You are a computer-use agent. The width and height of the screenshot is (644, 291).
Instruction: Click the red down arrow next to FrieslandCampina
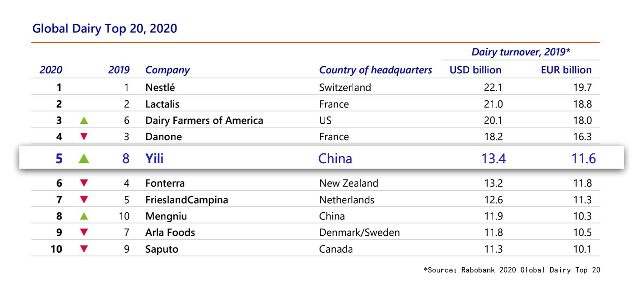(84, 200)
